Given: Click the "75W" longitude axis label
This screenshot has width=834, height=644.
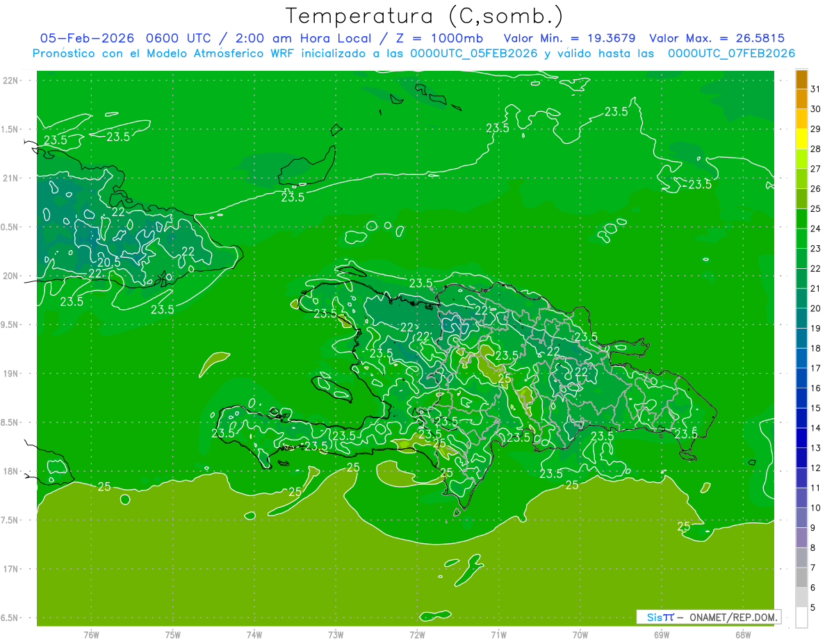Looking at the screenshot, I should click(x=173, y=634).
